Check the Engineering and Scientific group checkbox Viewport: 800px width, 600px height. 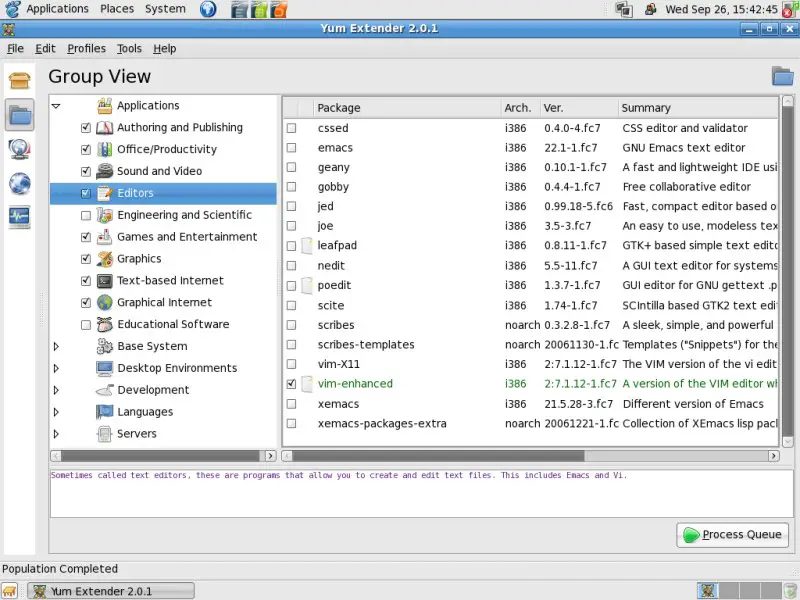(x=86, y=215)
